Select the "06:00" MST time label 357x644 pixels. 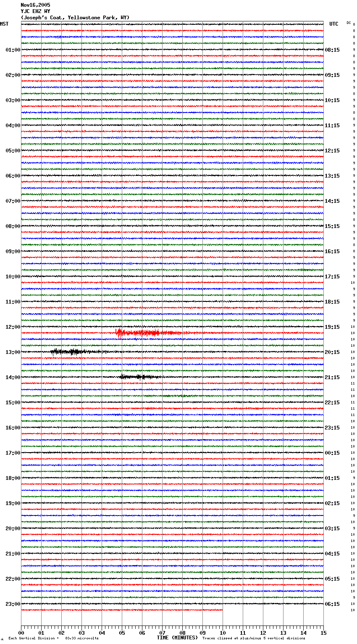pos(13,176)
